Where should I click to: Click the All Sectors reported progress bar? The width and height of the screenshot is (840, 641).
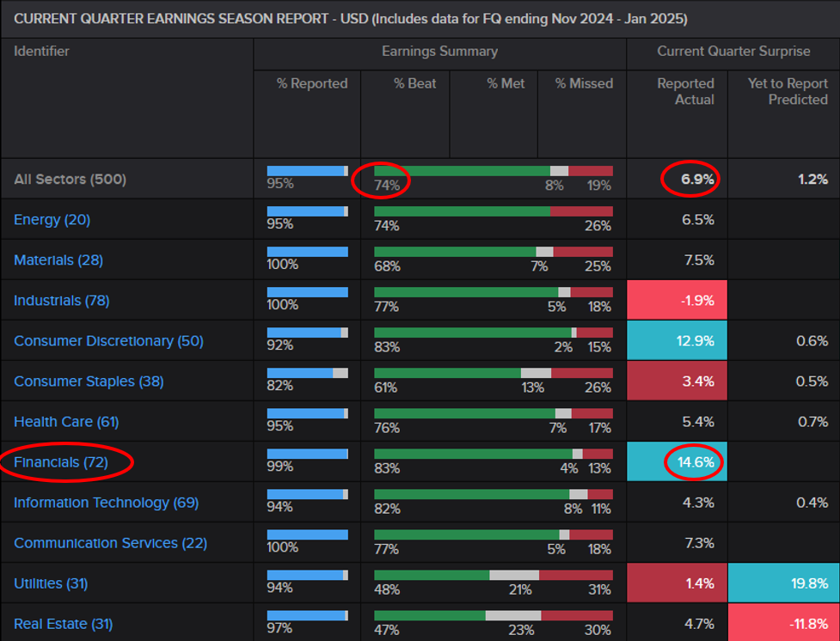[x=306, y=169]
